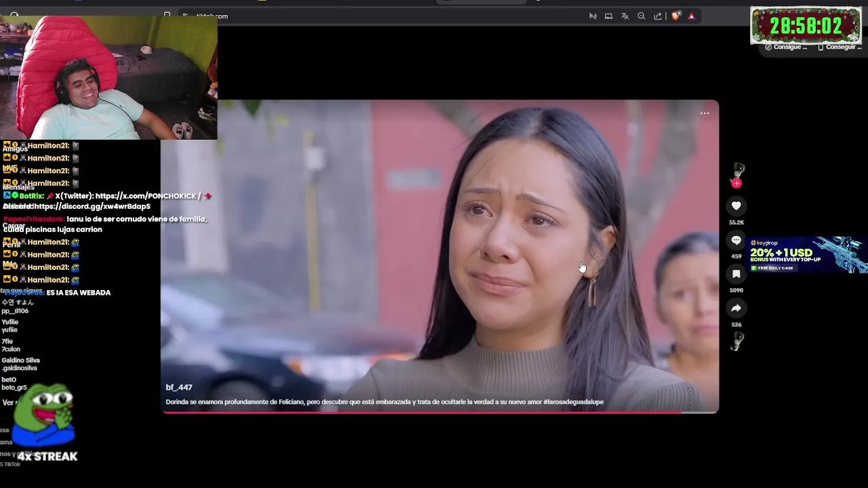Open creator avatar above the like button
The width and height of the screenshot is (868, 488).
[737, 170]
